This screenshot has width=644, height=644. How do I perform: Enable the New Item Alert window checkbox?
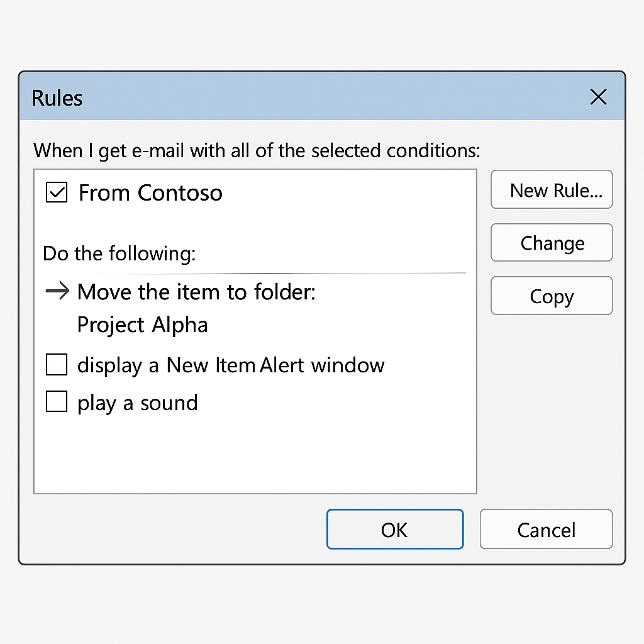tap(56, 364)
